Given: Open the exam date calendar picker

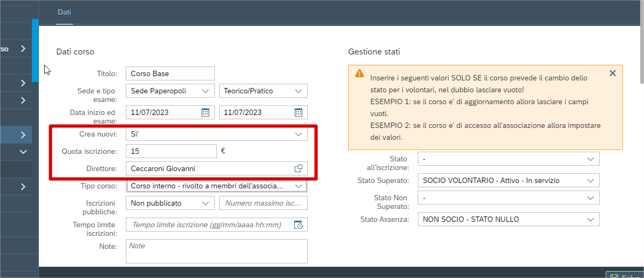Looking at the screenshot, I should [299, 112].
